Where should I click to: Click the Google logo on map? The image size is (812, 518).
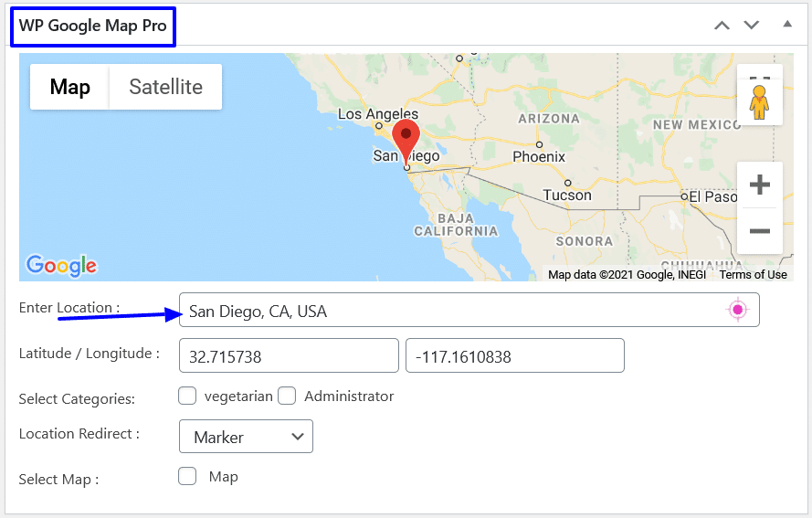point(61,266)
